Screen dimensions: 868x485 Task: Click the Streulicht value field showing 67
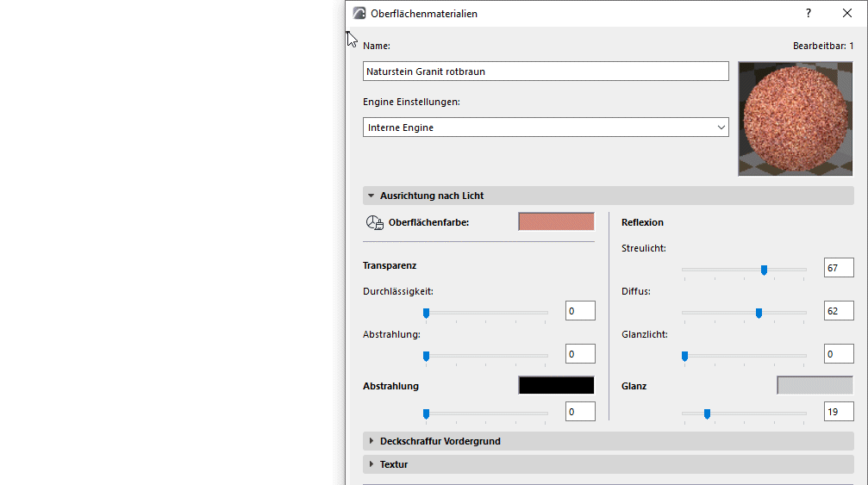[839, 268]
